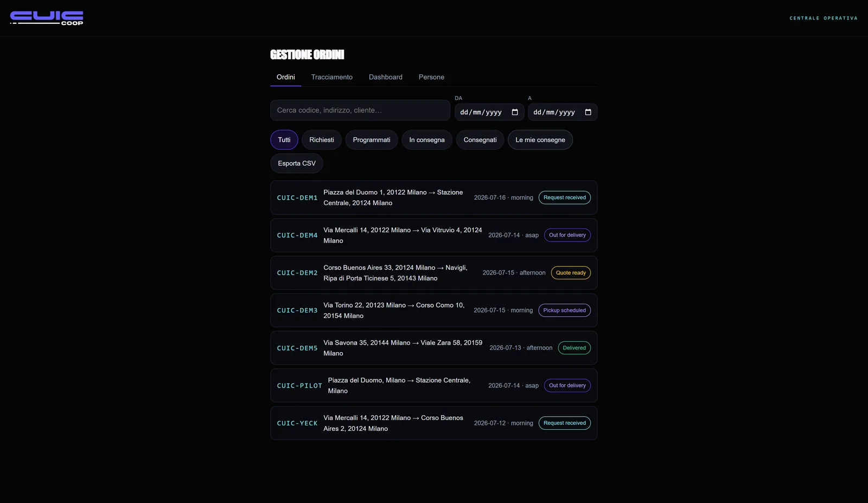Open order CUIC-DEM4
868x503 pixels.
pos(434,235)
